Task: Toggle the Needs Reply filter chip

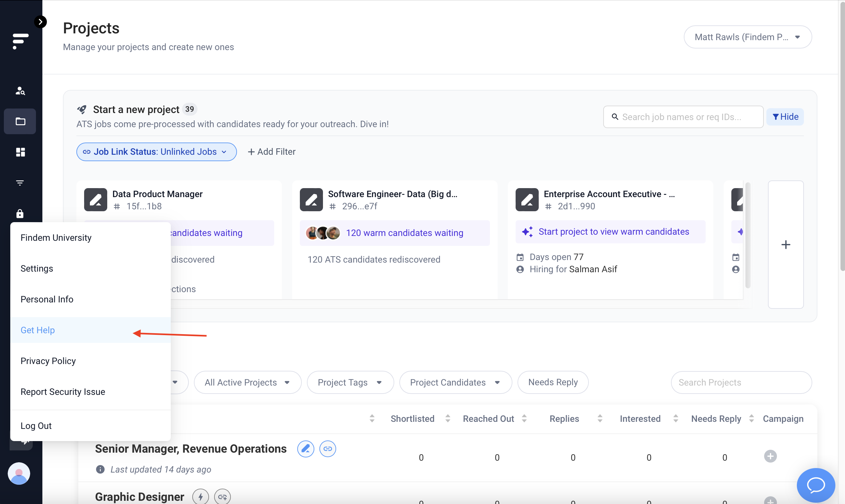Action: (553, 382)
